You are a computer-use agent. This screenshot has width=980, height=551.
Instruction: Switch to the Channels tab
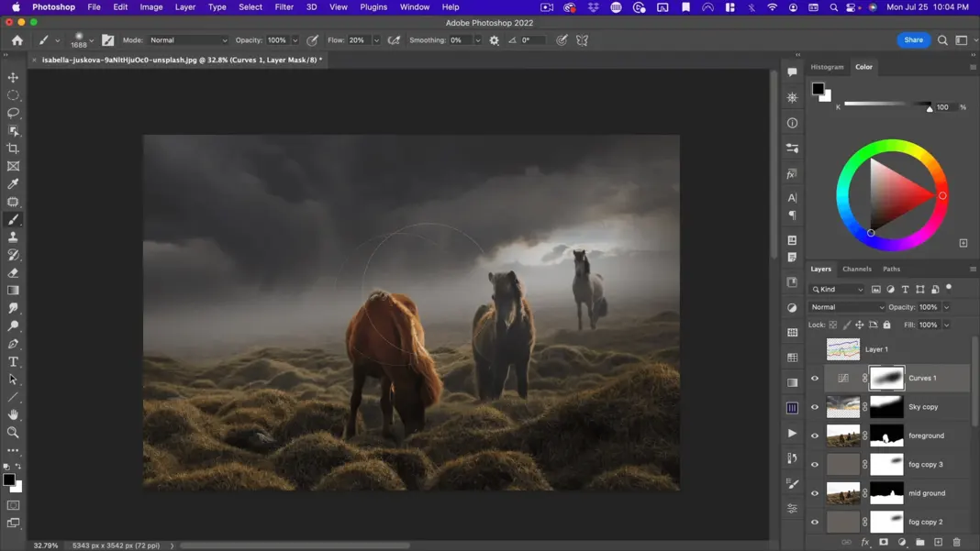click(x=856, y=270)
